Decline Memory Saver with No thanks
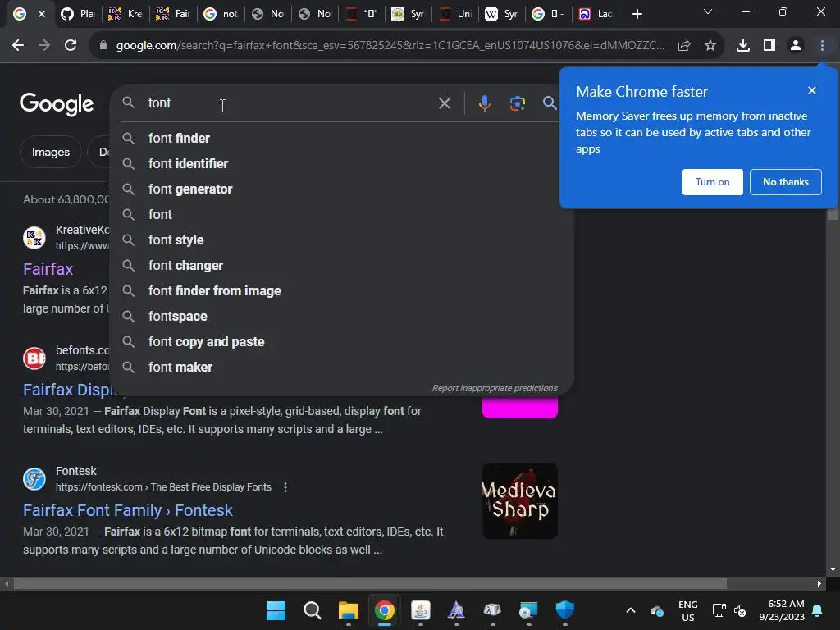 point(785,182)
